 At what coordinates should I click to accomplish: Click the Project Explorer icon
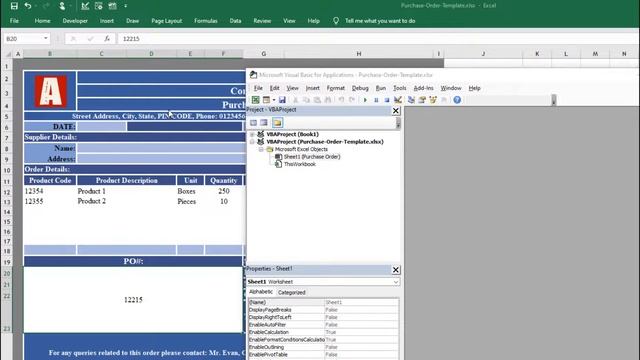point(411,100)
